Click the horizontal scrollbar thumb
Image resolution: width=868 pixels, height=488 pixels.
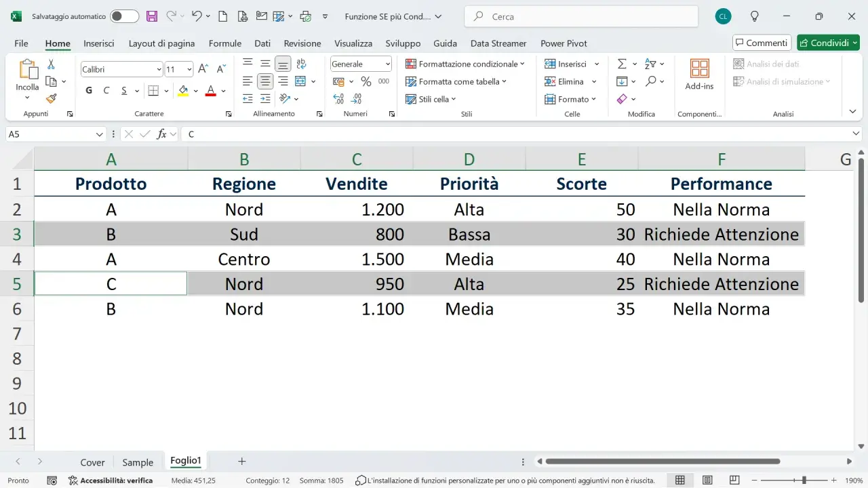pyautogui.click(x=663, y=462)
